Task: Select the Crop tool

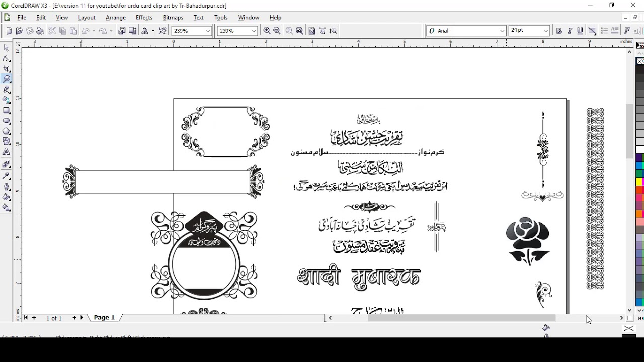Action: (x=7, y=69)
